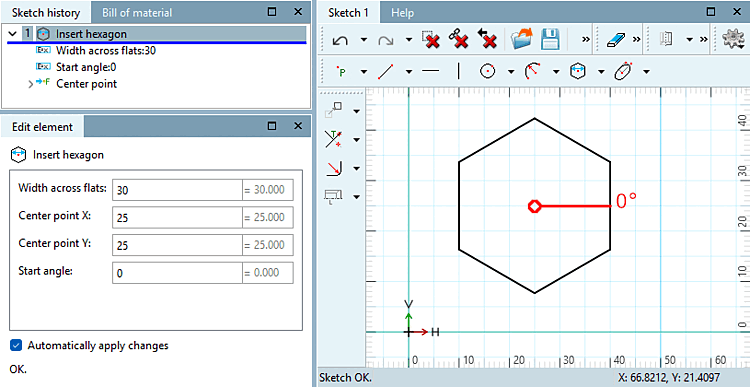Image resolution: width=750 pixels, height=387 pixels.
Task: Switch to the Bill of material tab
Action: (x=137, y=13)
